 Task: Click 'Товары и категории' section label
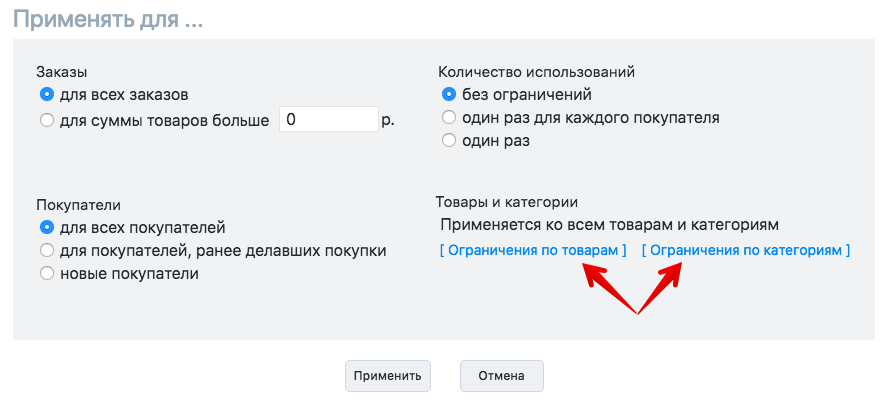pos(507,202)
